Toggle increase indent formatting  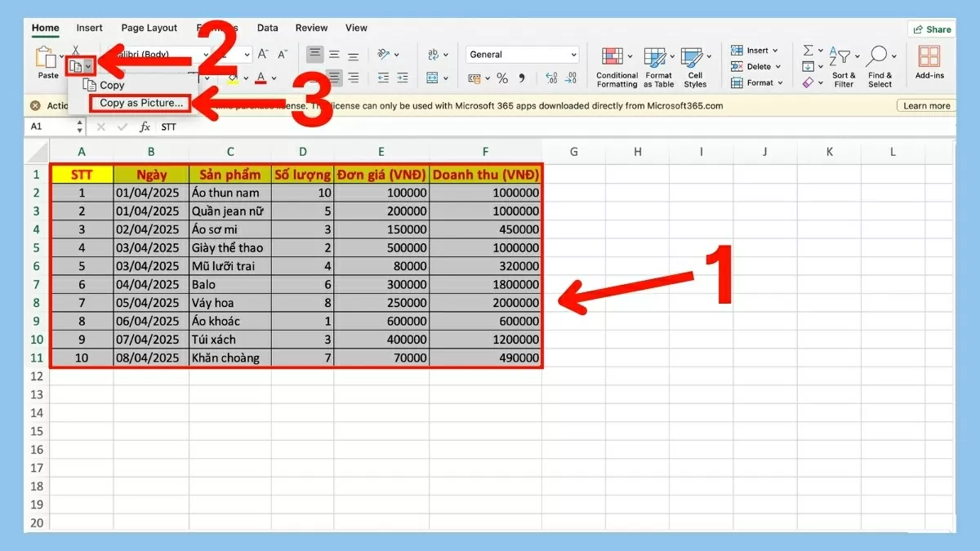coord(403,78)
